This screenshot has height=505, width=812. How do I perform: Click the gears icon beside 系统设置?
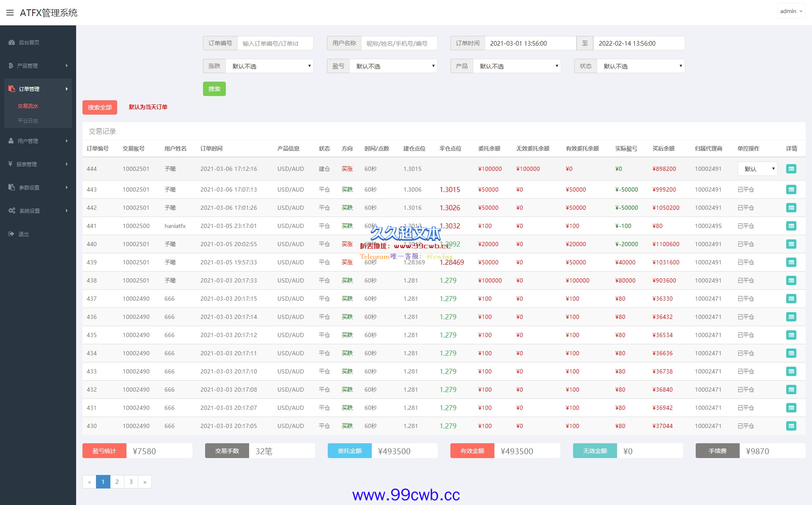(12, 210)
